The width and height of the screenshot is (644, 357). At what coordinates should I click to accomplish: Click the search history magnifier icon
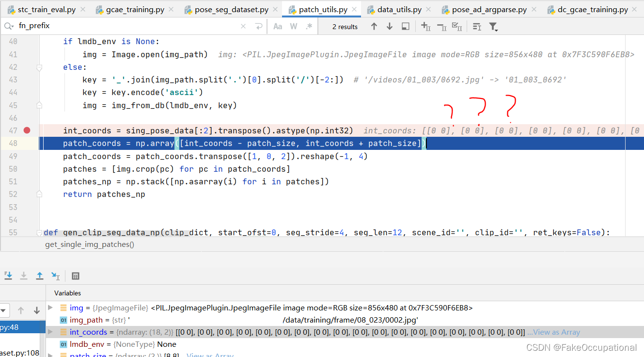click(x=9, y=26)
